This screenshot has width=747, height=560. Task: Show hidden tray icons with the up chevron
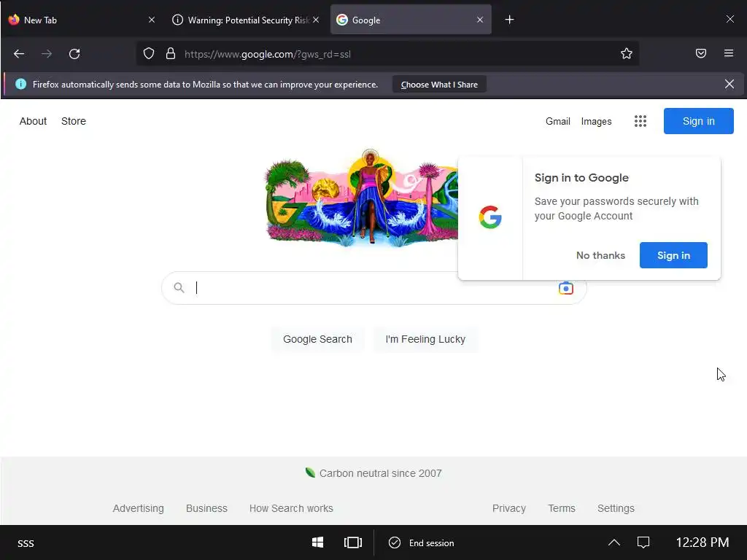(614, 542)
